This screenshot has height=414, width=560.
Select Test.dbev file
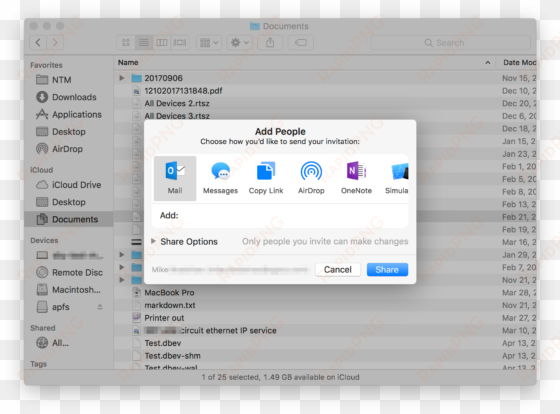click(x=163, y=343)
